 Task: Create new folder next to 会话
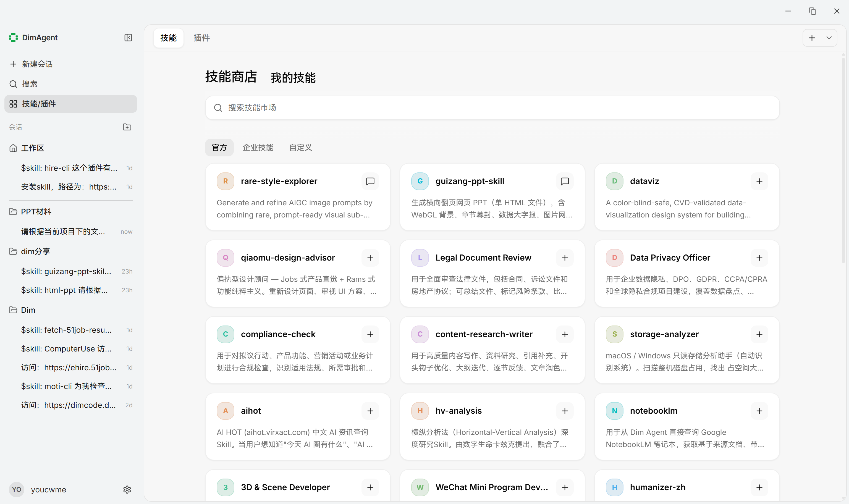127,127
